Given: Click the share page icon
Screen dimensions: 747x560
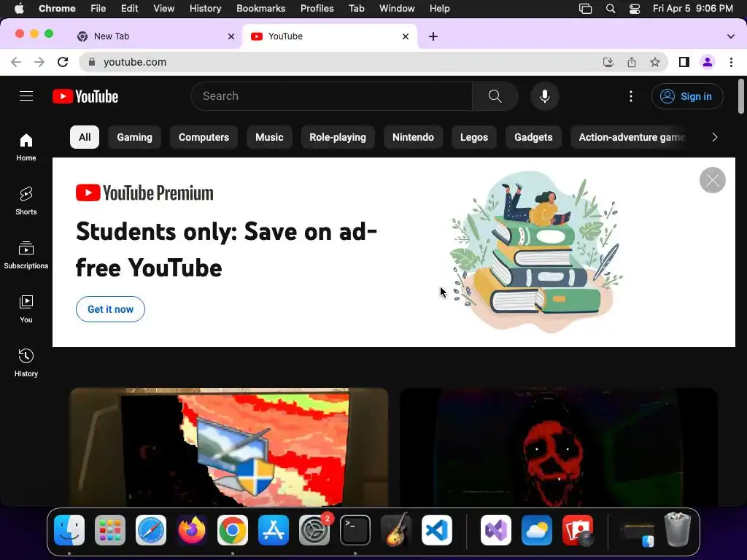Looking at the screenshot, I should pos(632,62).
